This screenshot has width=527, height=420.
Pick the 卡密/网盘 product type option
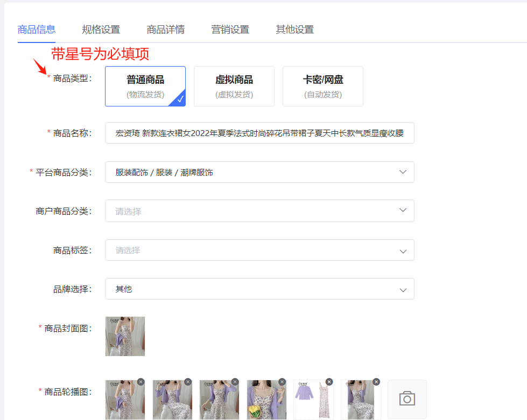point(323,86)
